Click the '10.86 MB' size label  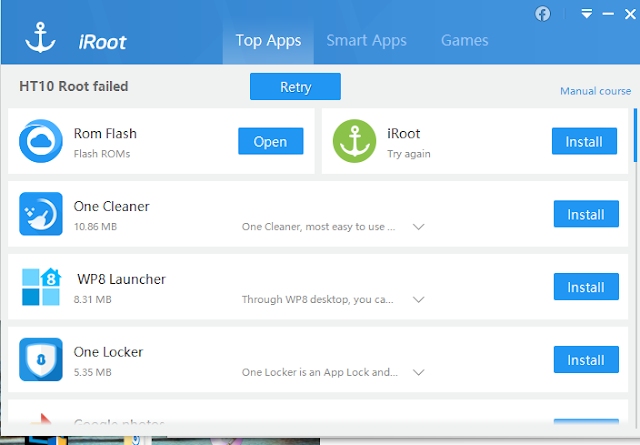click(x=95, y=227)
